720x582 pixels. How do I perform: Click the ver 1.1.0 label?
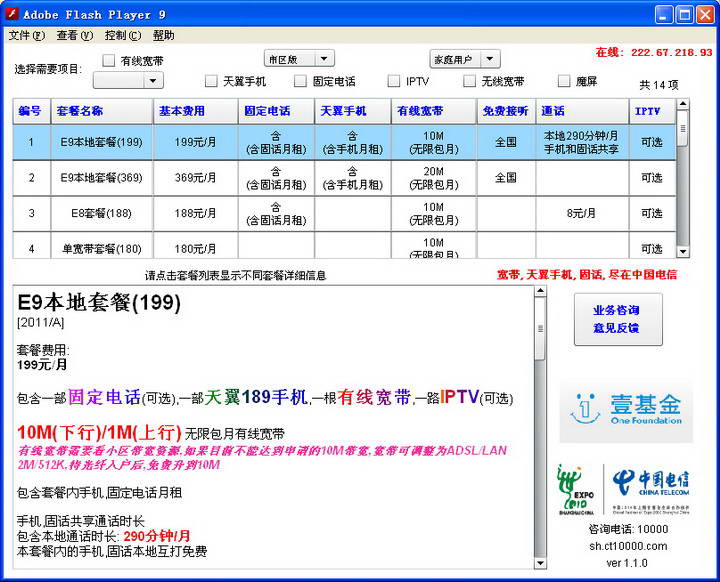627,563
